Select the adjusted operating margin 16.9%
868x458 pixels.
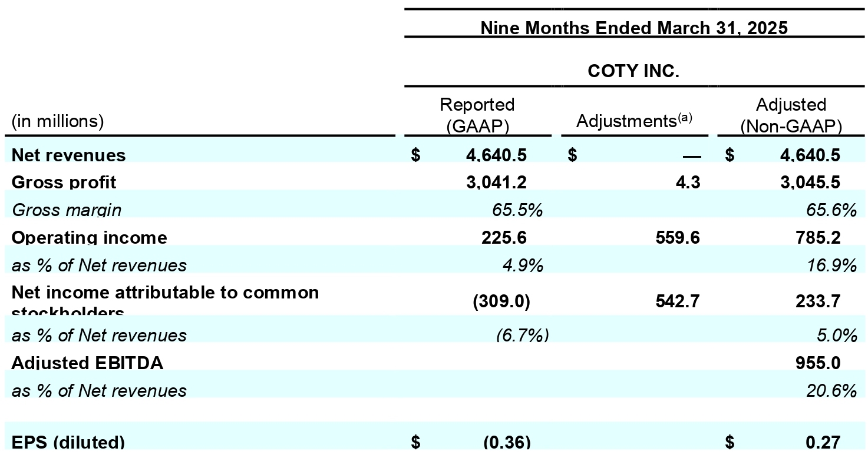[x=831, y=265]
